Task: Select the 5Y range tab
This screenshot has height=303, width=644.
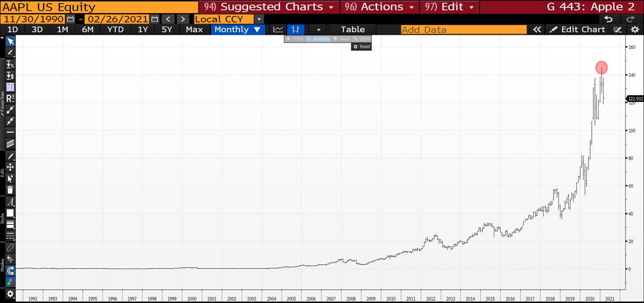Action: click(x=167, y=29)
